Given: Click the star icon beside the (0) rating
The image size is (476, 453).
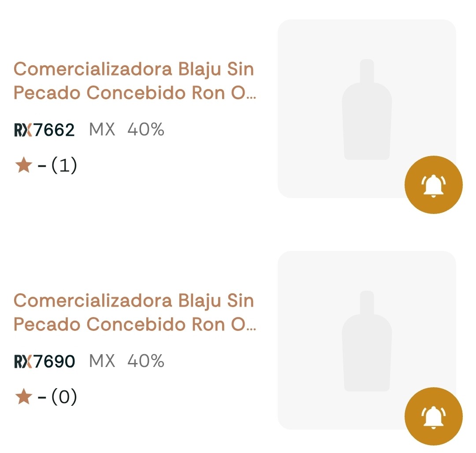Looking at the screenshot, I should pos(23,397).
